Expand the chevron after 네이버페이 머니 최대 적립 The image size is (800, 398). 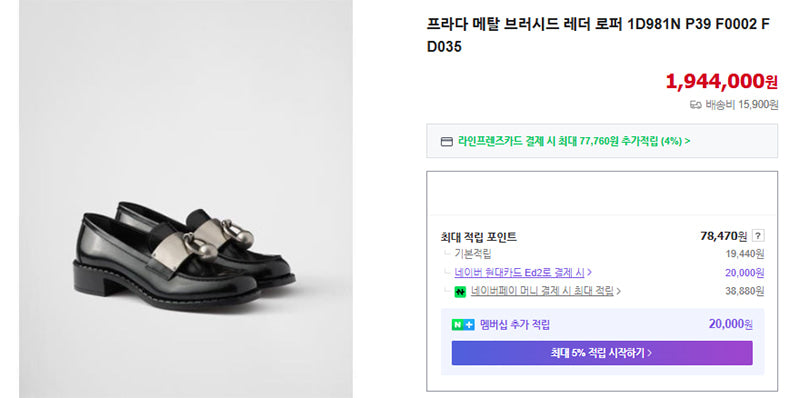618,292
